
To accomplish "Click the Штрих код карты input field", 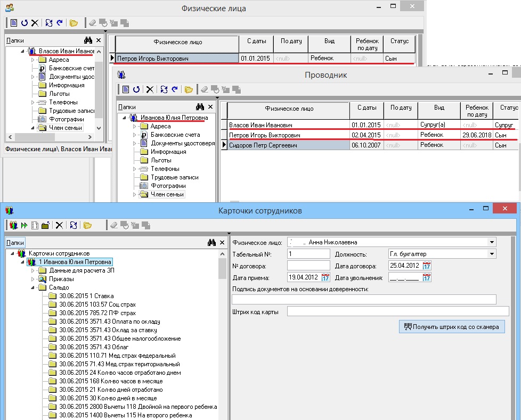I will point(398,311).
